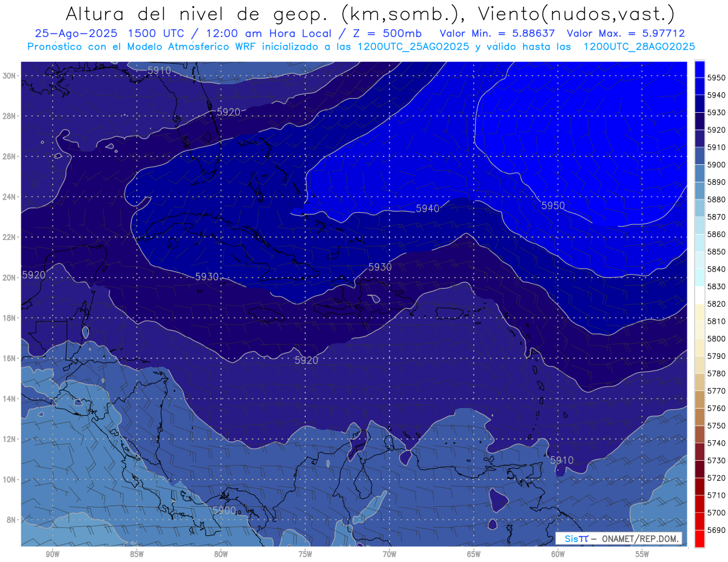Click the 5910 contour label near Trinidad

click(562, 460)
